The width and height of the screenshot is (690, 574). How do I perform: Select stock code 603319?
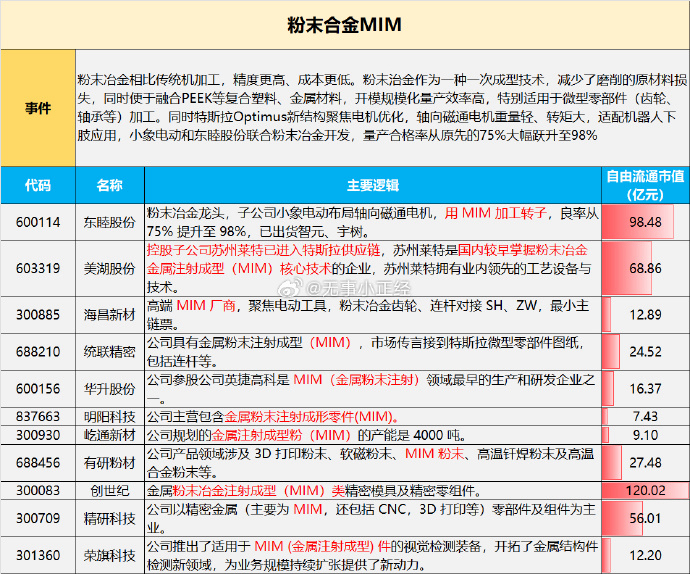pos(38,268)
